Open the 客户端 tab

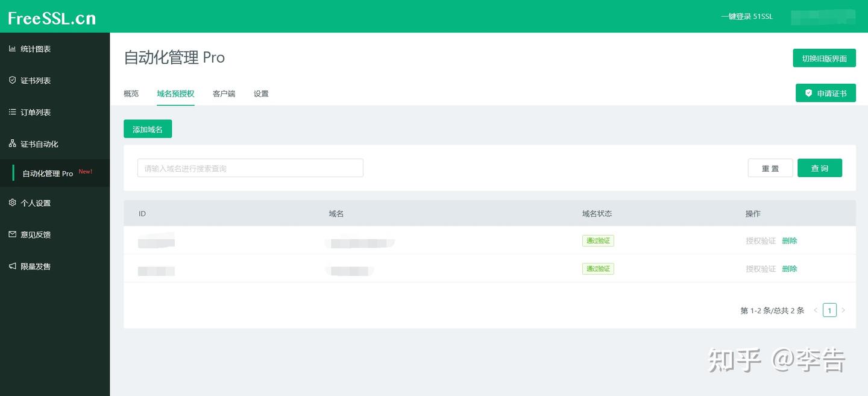pyautogui.click(x=223, y=93)
